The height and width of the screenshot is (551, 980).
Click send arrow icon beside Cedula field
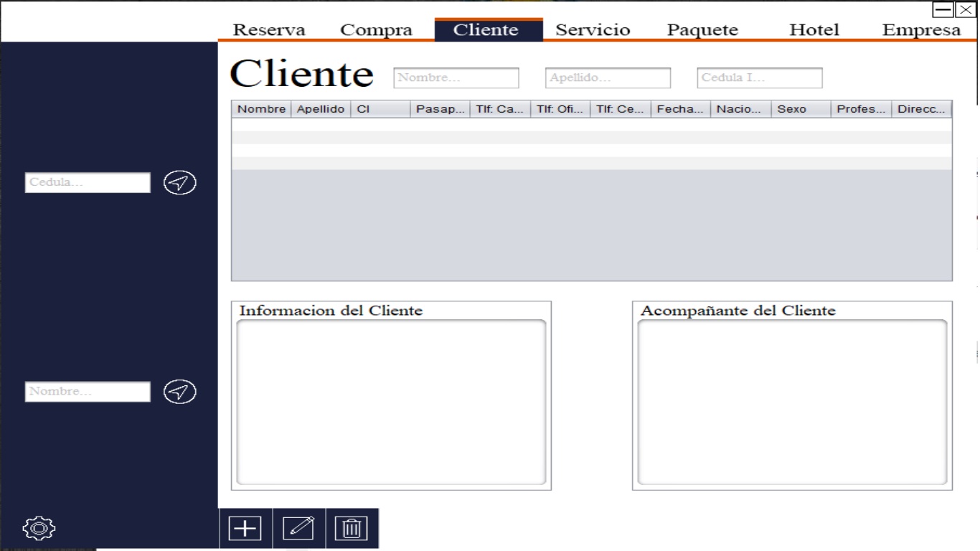coord(179,183)
